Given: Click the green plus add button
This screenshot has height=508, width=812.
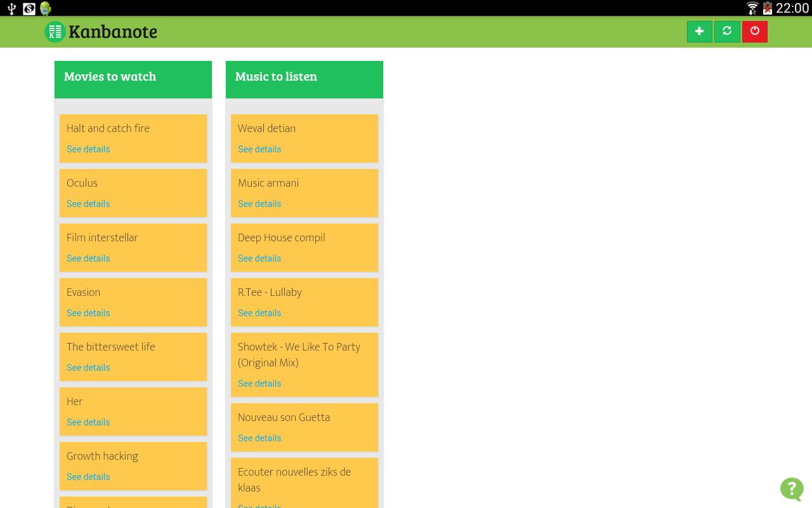Looking at the screenshot, I should point(699,32).
